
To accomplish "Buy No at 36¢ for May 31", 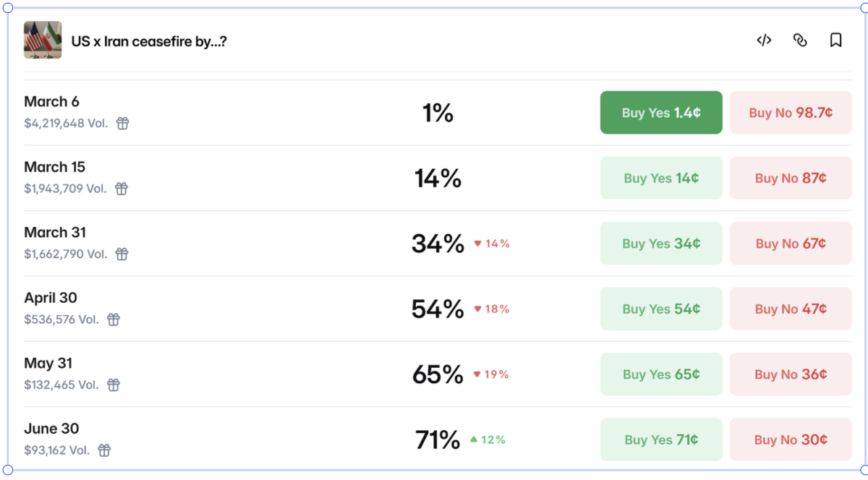I will coord(791,374).
